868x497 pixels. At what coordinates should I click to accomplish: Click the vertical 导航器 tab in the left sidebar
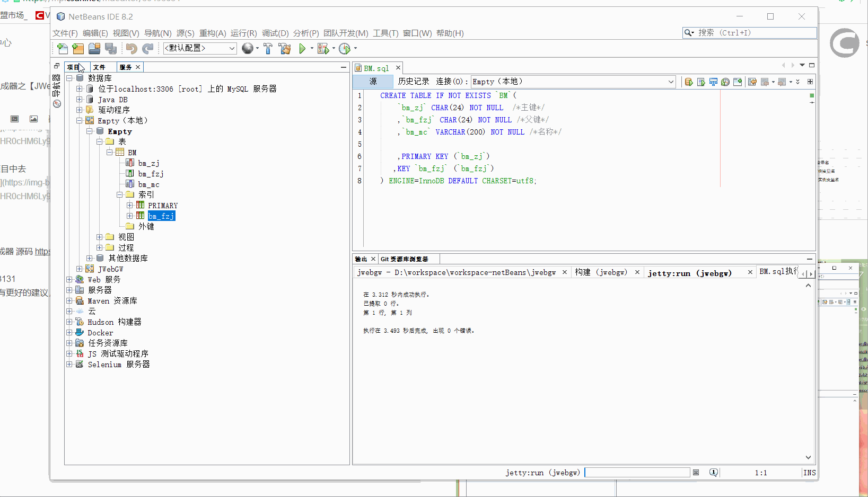pyautogui.click(x=57, y=85)
